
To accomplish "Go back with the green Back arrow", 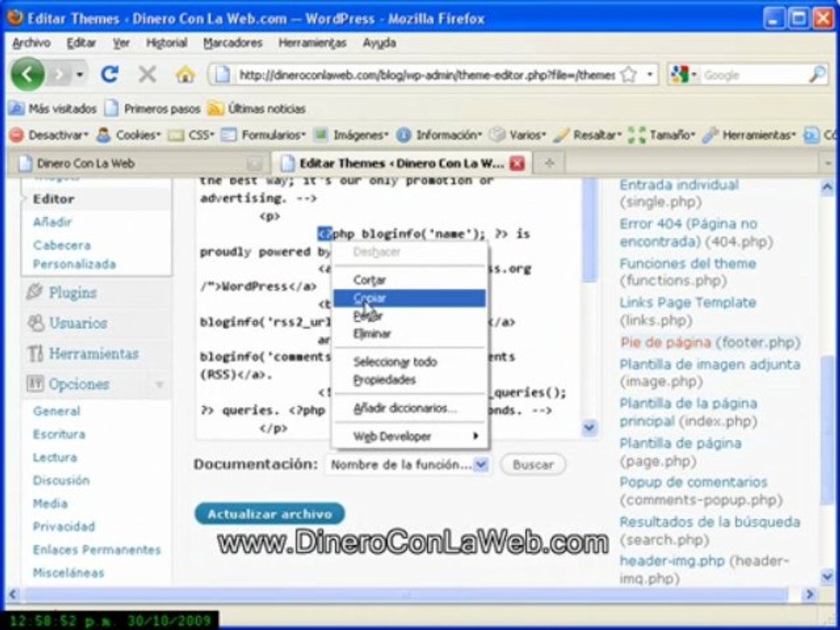I will (x=27, y=74).
